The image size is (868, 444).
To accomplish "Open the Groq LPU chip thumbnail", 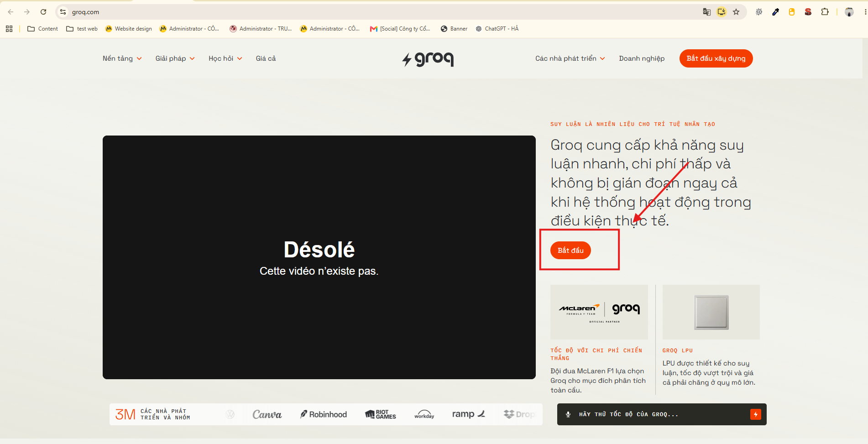I will click(x=711, y=312).
